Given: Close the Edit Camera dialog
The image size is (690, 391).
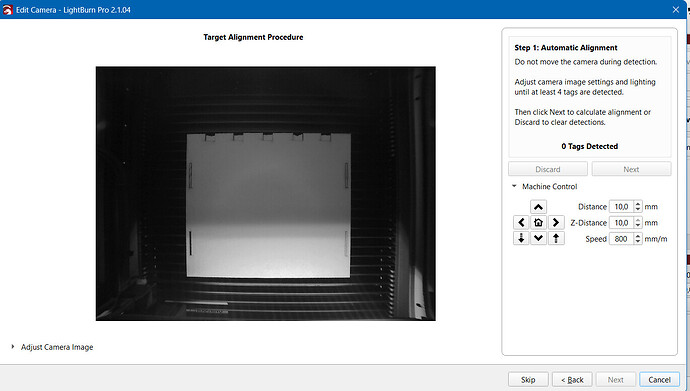Looking at the screenshot, I should point(676,10).
